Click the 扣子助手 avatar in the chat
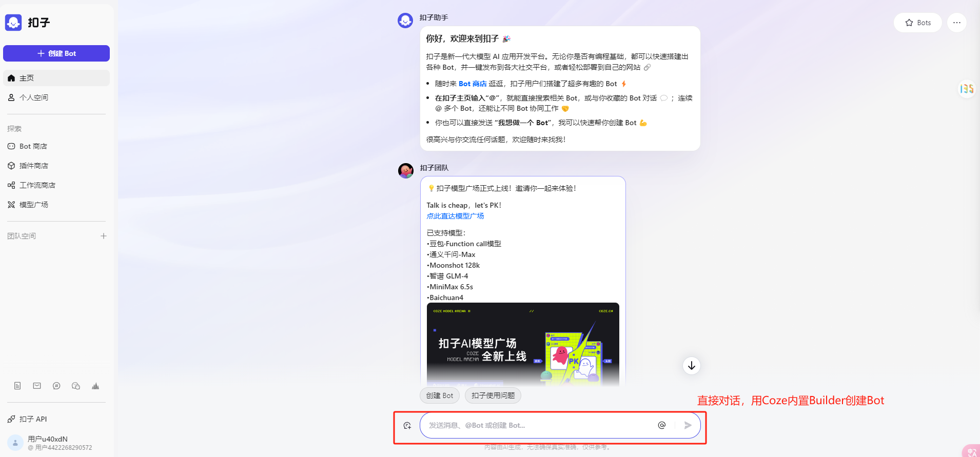980x457 pixels. pyautogui.click(x=405, y=21)
